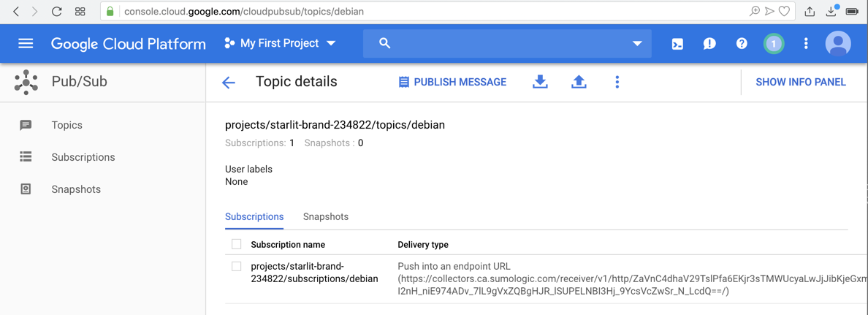Check the debian subscription row checkbox

(x=236, y=267)
